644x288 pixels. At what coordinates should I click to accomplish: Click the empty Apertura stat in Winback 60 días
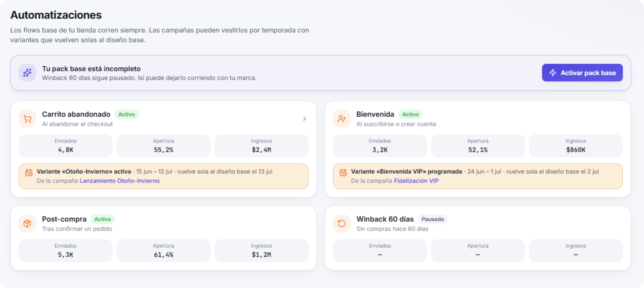tap(478, 250)
